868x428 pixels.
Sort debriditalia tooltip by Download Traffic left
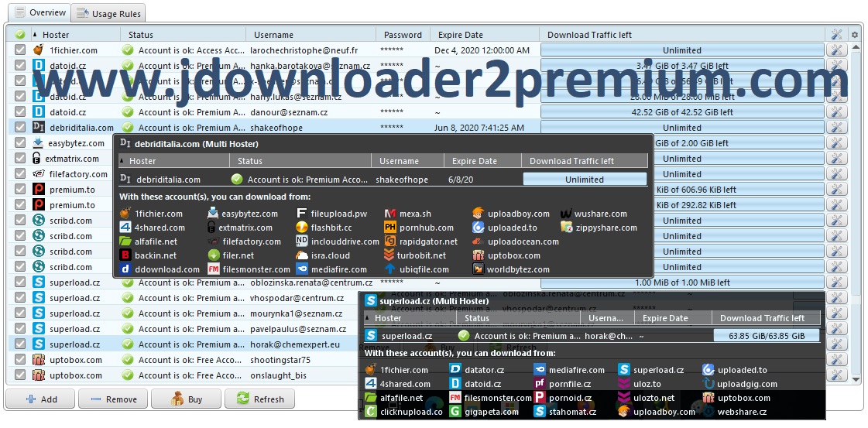[x=585, y=161]
